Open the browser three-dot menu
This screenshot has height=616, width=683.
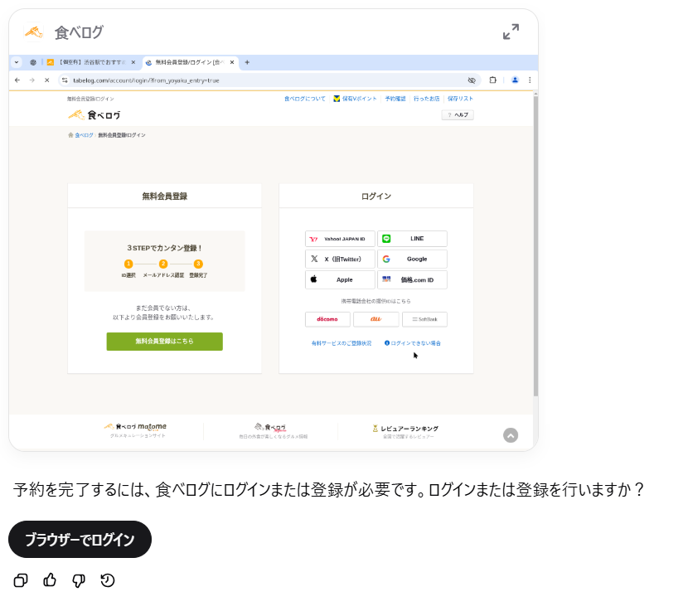coord(530,80)
